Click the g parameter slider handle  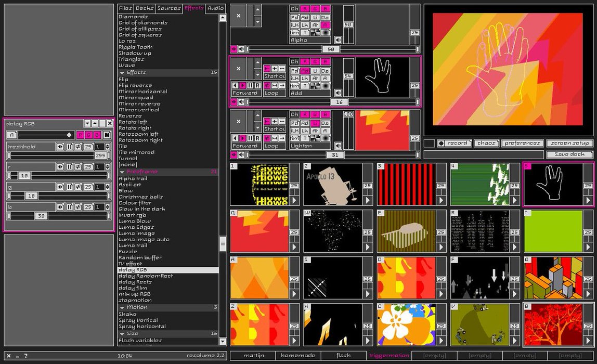(31, 196)
